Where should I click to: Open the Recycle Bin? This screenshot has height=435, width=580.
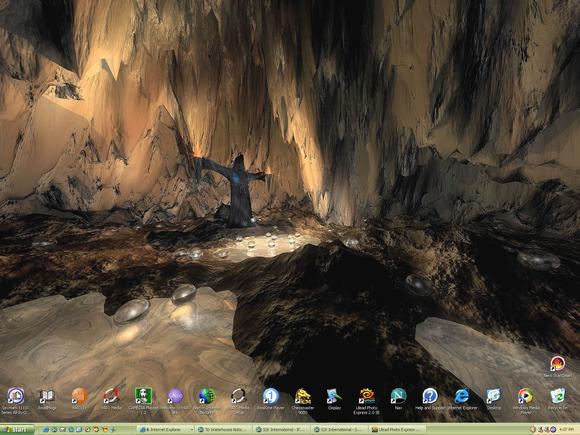pos(557,396)
